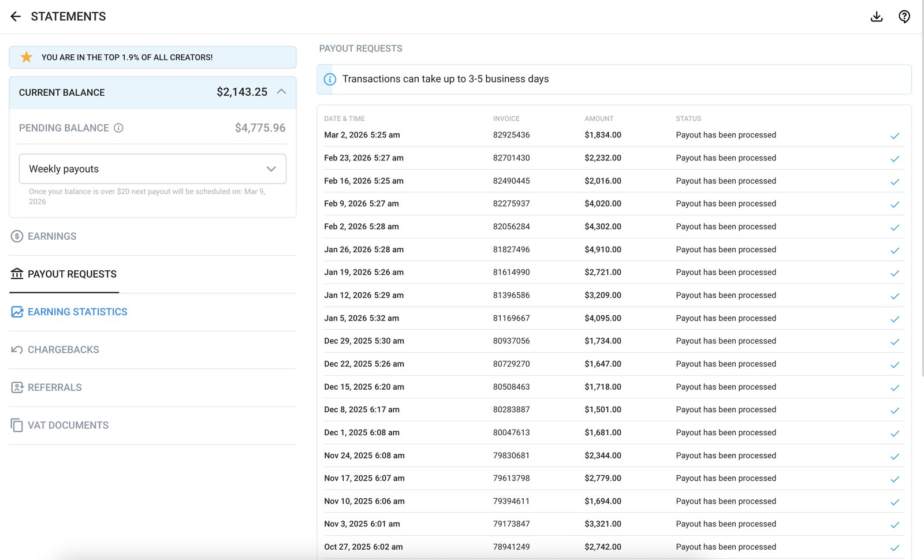The image size is (924, 560).
Task: Open help via the question mark icon
Action: 904,16
